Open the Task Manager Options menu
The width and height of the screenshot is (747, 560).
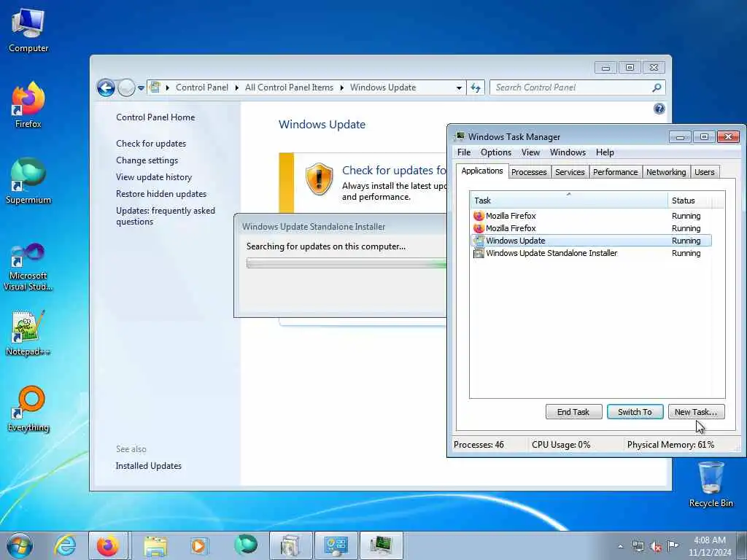[x=495, y=152]
